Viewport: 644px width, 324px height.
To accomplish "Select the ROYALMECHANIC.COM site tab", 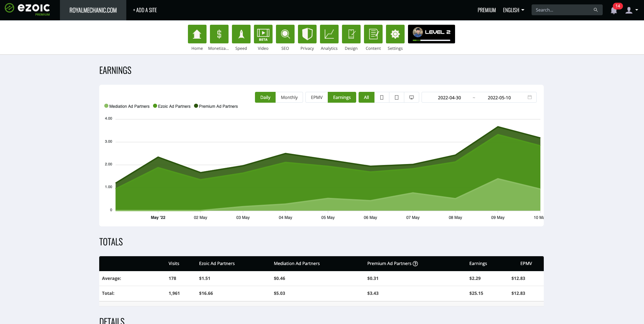I will (93, 10).
